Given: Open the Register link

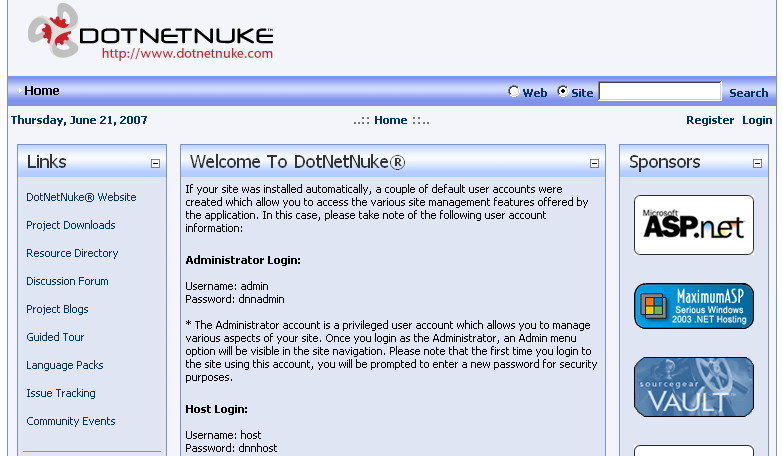Looking at the screenshot, I should tap(710, 120).
